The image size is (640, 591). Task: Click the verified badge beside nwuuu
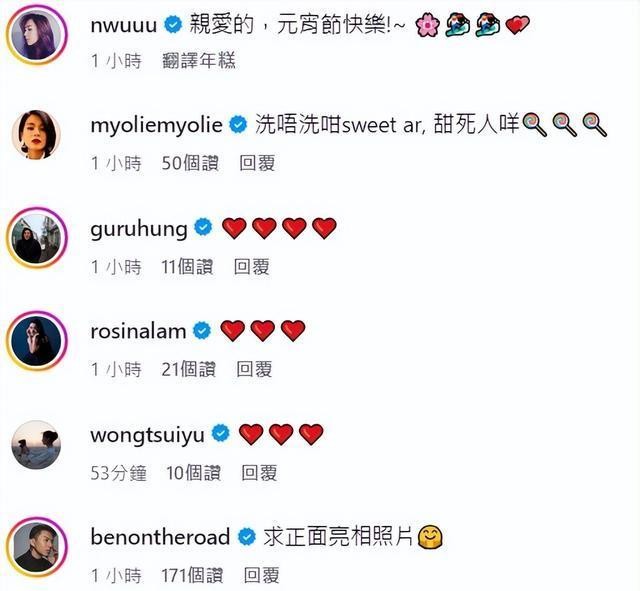173,24
